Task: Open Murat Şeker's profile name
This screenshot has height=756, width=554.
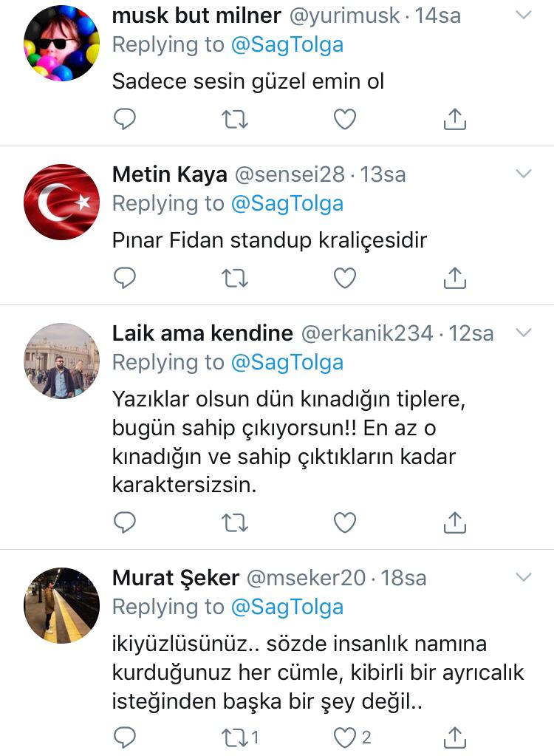Action: [175, 577]
